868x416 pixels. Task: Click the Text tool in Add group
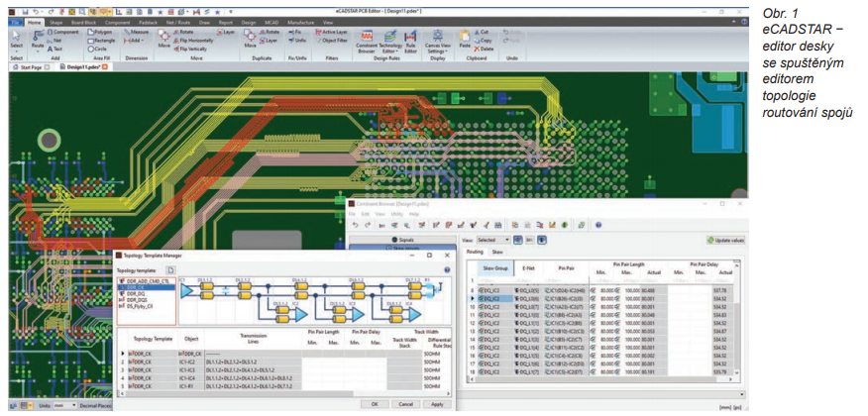click(x=54, y=49)
